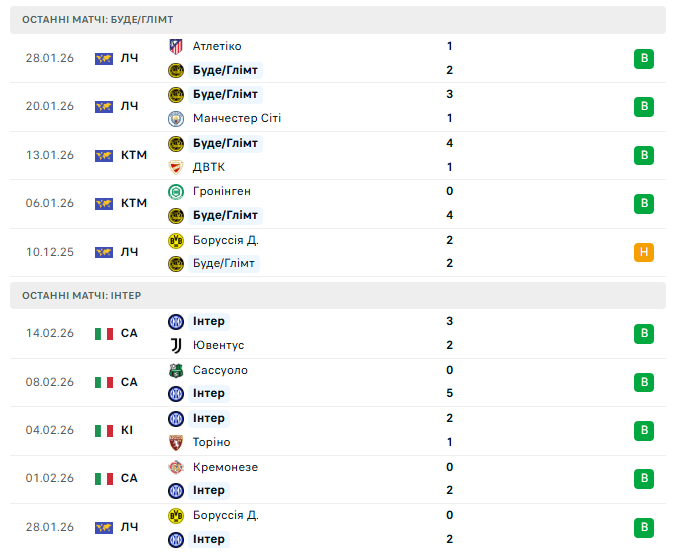
Task: Click green win badge for Інтер–Ювентус match
Action: click(x=644, y=333)
